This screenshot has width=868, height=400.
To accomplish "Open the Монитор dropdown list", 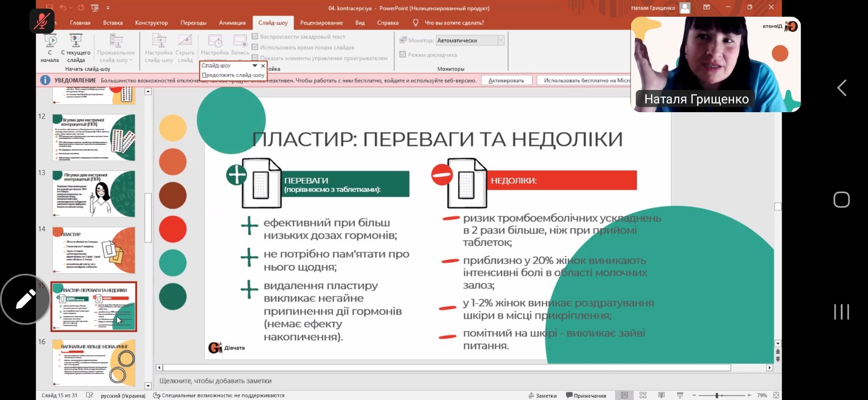I will (x=501, y=41).
